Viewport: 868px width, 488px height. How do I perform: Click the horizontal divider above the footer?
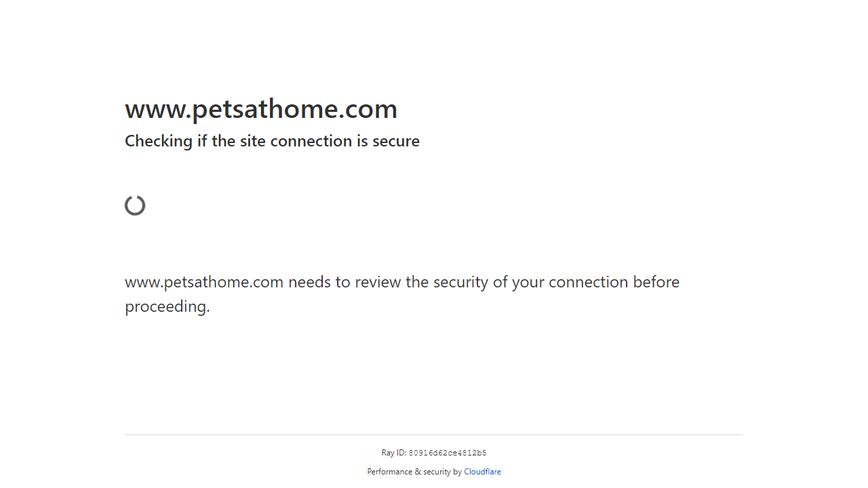[434, 434]
